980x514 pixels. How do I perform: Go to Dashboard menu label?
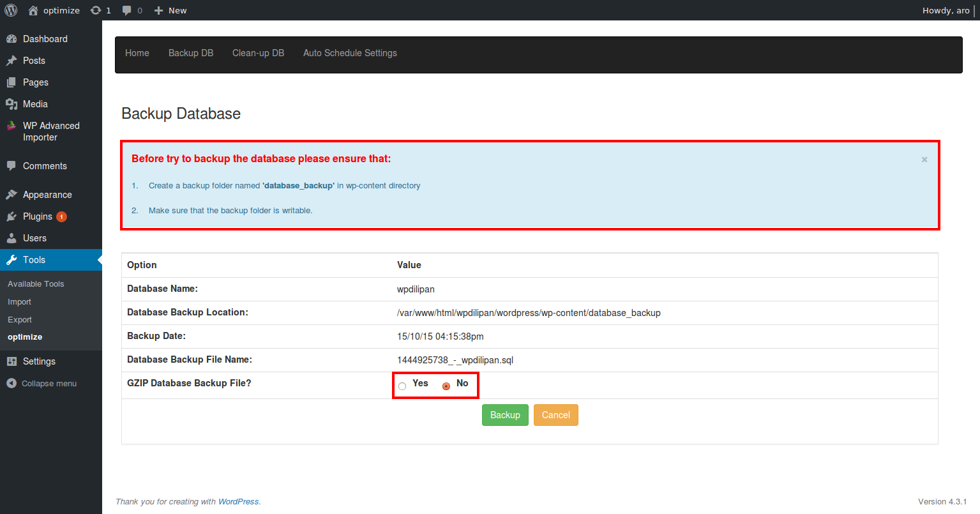point(45,39)
